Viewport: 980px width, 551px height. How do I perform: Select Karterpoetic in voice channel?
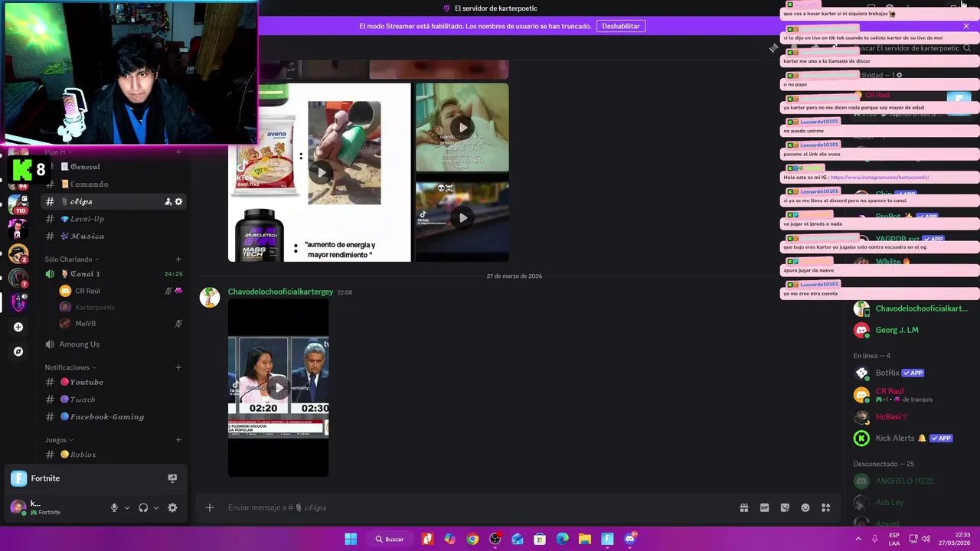coord(121,307)
